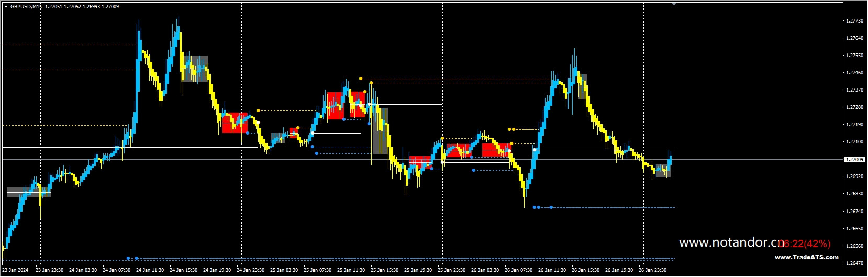Click the 25 Jan 15:30 time label
The image size is (868, 277).
pyautogui.click(x=384, y=271)
